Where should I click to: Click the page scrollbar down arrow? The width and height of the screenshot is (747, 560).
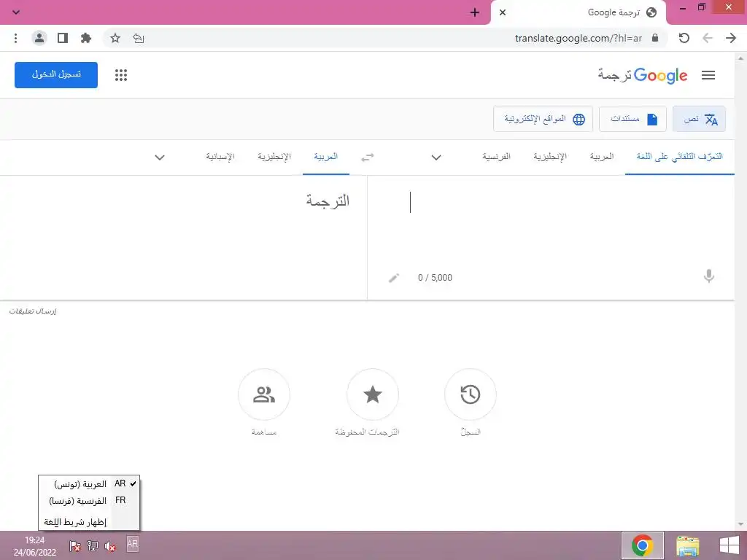pos(741,524)
